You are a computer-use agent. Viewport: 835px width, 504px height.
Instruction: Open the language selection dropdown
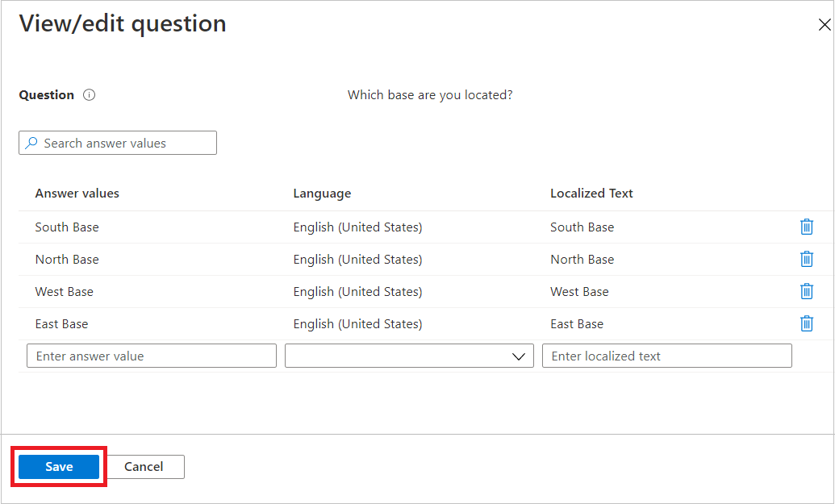[x=519, y=355]
